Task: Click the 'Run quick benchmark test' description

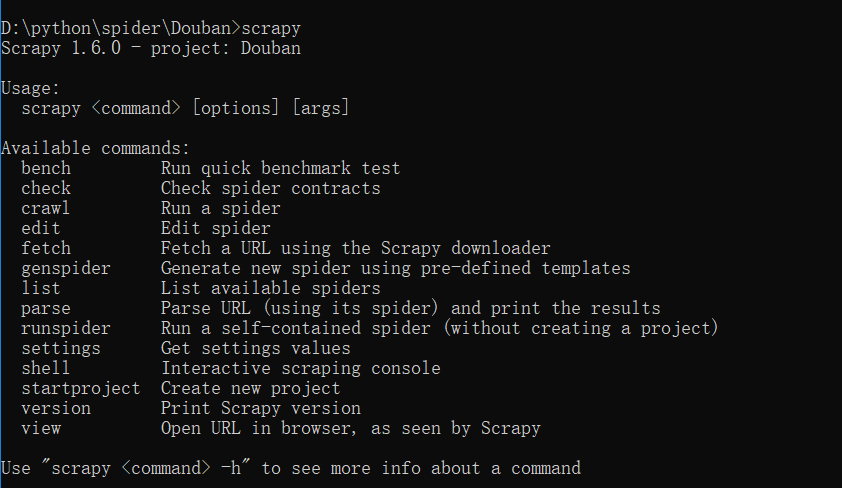Action: point(280,168)
